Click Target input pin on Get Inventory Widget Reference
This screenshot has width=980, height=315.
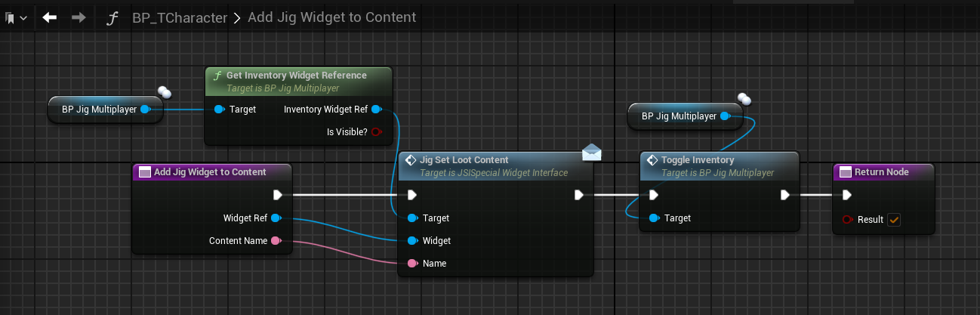[x=219, y=110]
